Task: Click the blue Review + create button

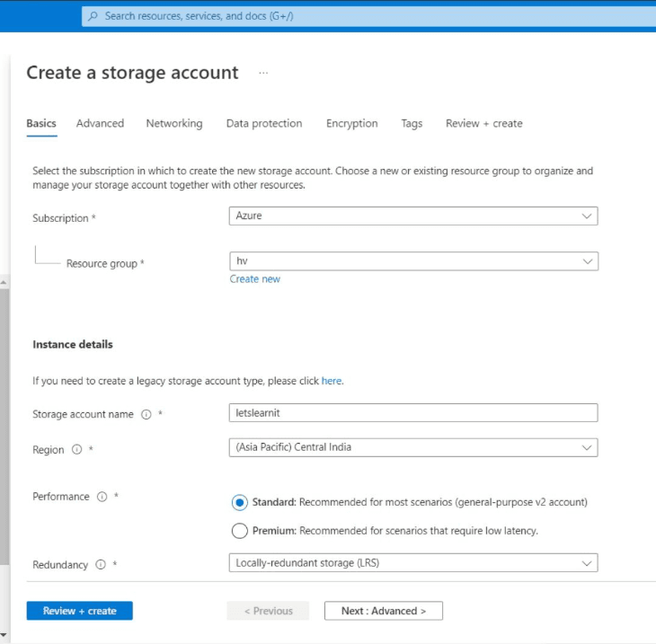Action: [x=79, y=611]
